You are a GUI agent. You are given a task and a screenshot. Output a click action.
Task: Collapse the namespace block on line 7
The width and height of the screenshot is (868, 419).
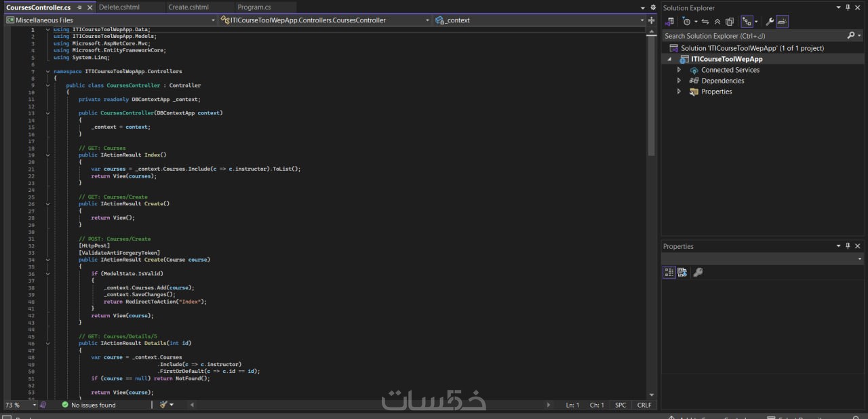pos(47,71)
